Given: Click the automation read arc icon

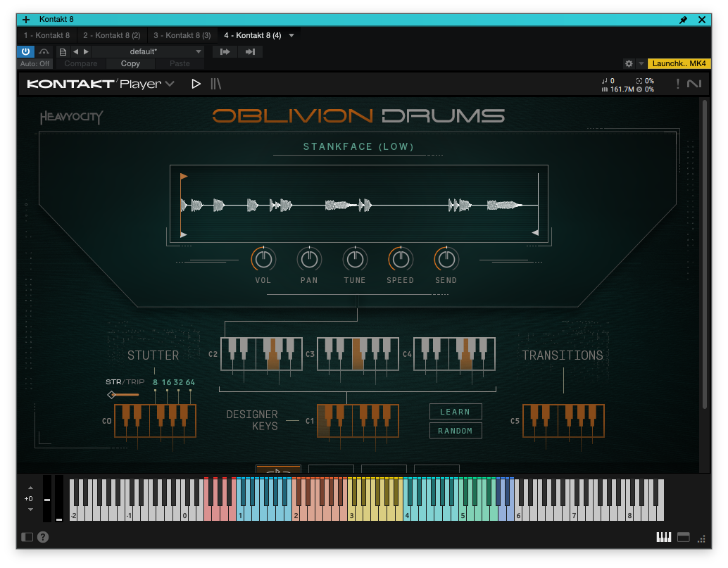Looking at the screenshot, I should [x=44, y=51].
